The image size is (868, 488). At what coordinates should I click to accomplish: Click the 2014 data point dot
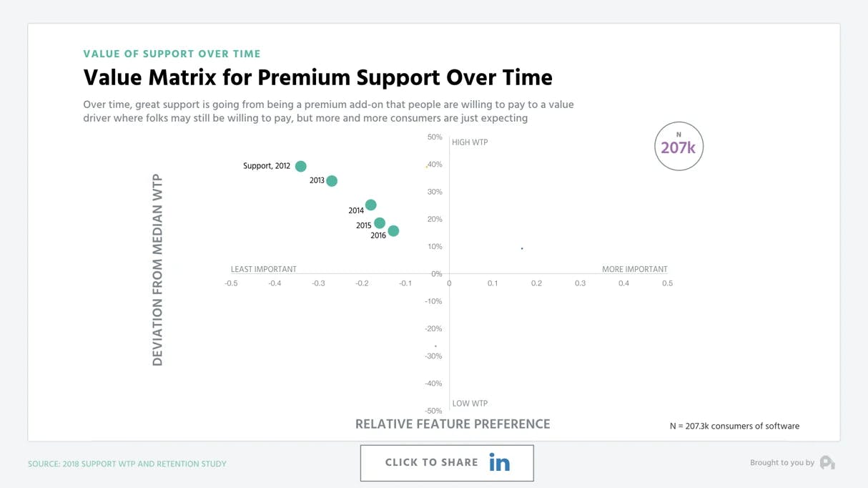371,205
